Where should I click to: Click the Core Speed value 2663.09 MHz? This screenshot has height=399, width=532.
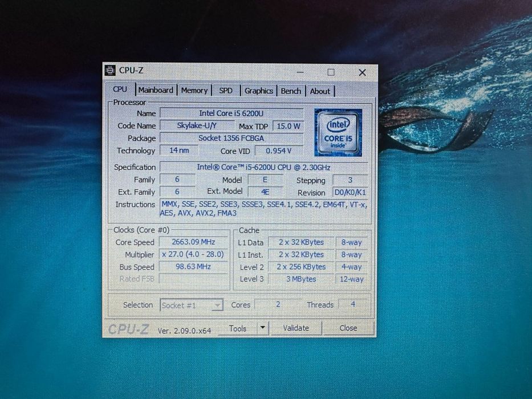[193, 242]
